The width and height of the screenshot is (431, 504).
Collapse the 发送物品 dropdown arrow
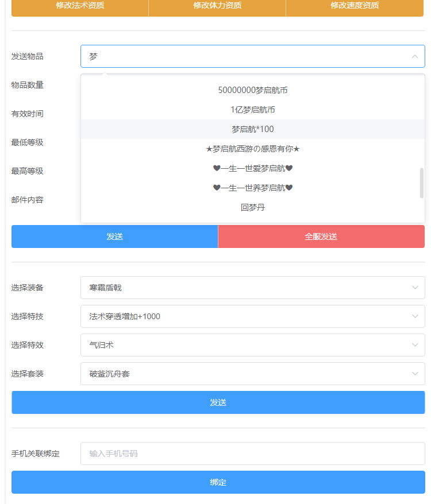point(414,56)
